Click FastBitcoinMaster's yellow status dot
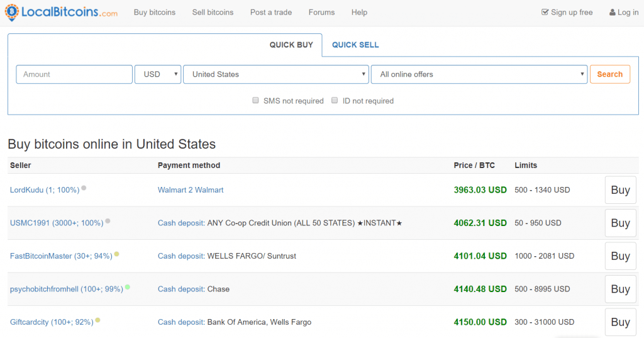The image size is (644, 338). [x=116, y=254]
